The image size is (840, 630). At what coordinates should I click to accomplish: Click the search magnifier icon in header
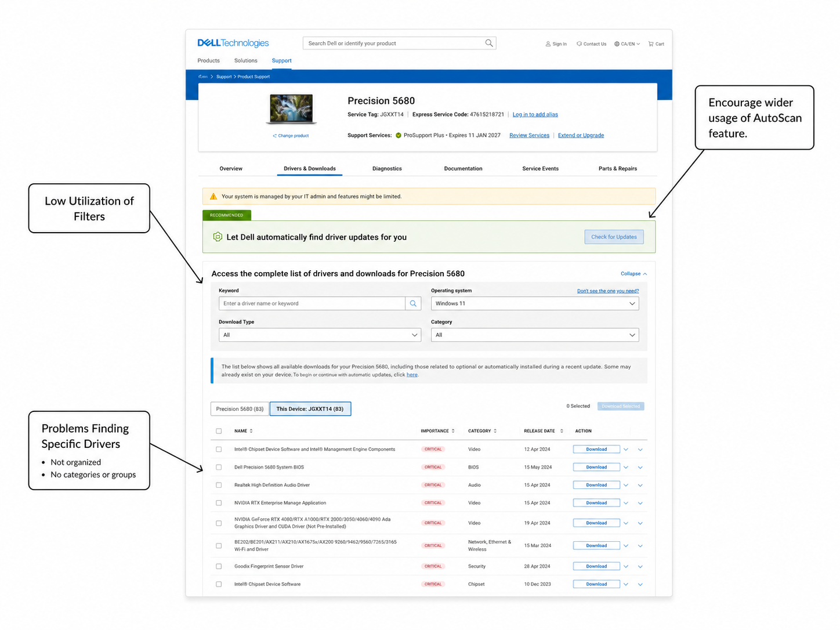click(489, 43)
